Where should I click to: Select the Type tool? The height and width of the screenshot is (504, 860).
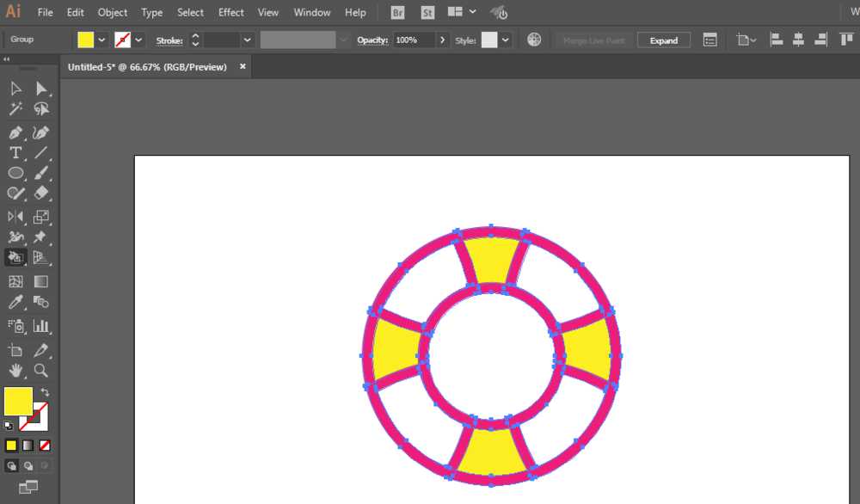pyautogui.click(x=15, y=153)
